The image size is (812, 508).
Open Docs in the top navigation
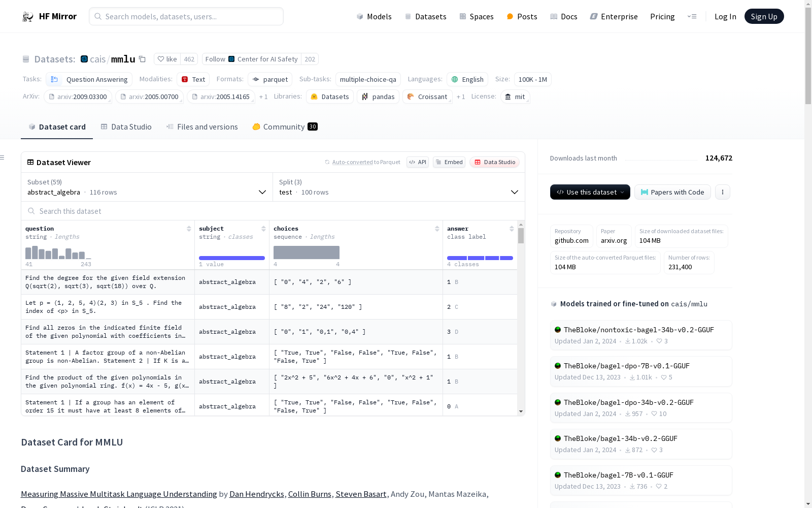pos(564,16)
